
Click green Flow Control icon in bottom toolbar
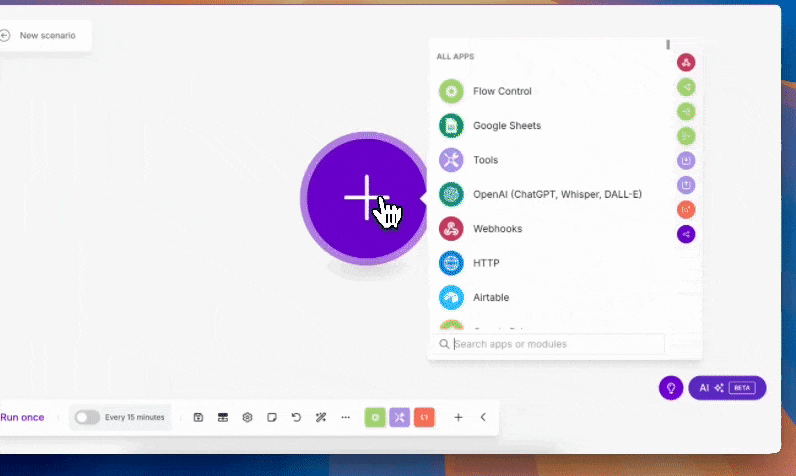point(375,417)
